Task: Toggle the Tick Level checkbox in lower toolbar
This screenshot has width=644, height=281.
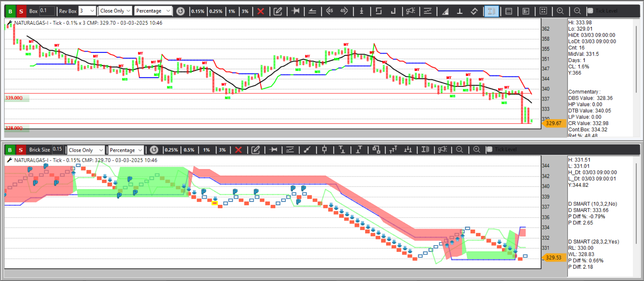Action: pyautogui.click(x=489, y=149)
